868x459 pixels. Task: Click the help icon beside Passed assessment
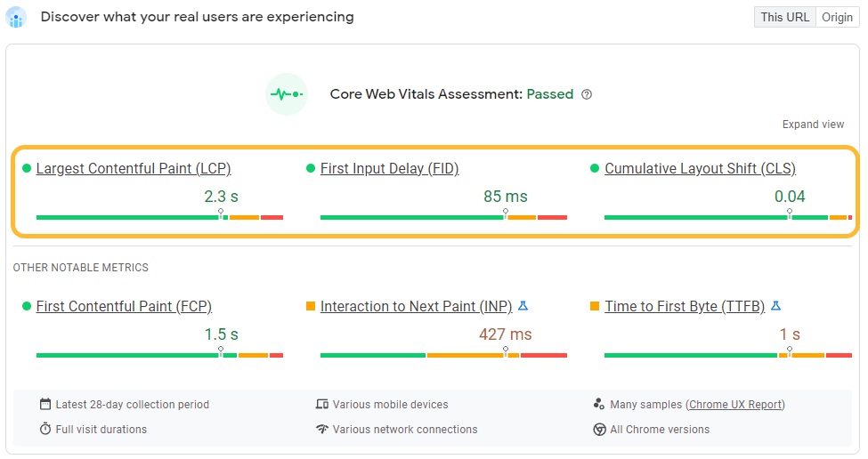[587, 94]
